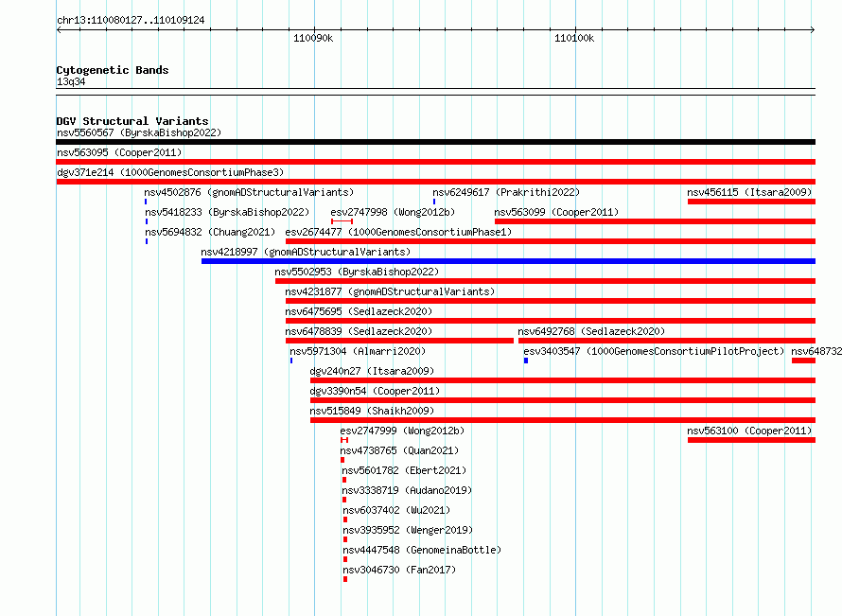The image size is (842, 616).
Task: Open esv3403547 (1000GenomesConsortiumPilotProject) label
Action: 654,351
